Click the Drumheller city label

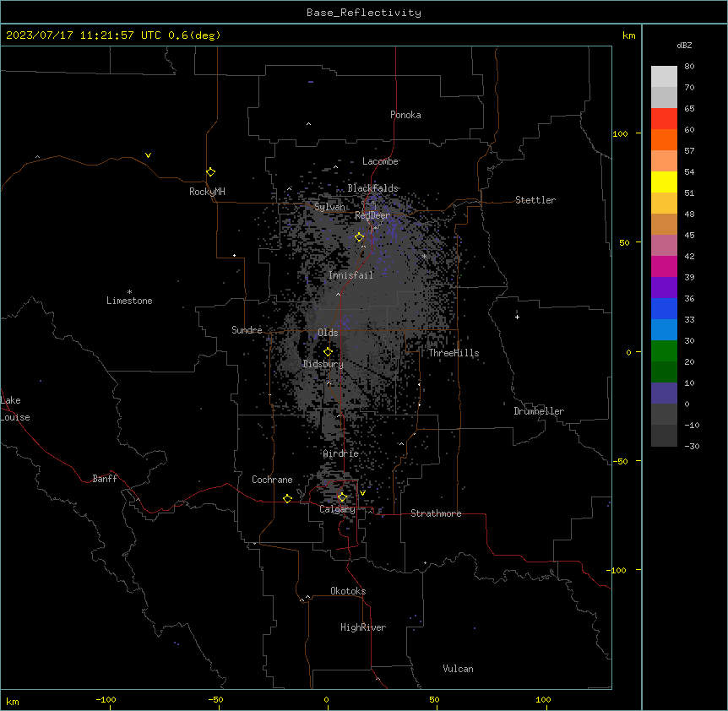[539, 411]
